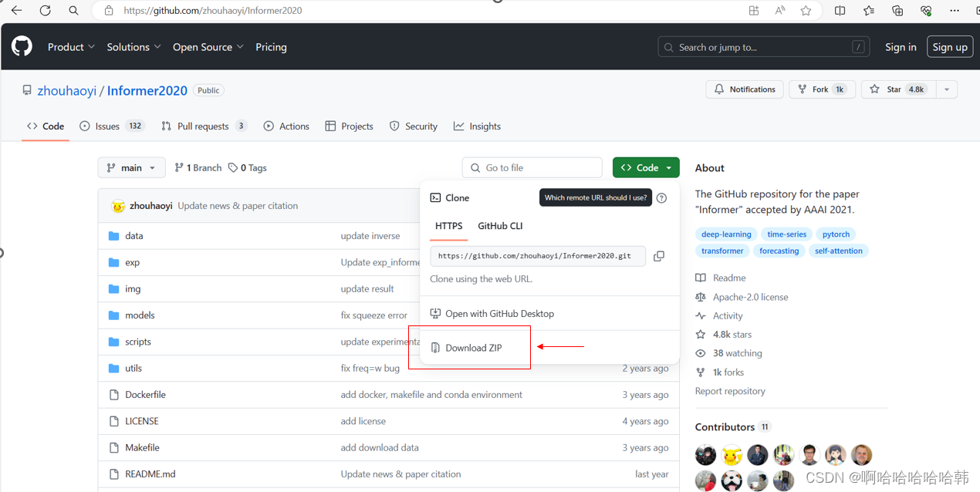980x492 pixels.
Task: Open browser favorites list icon
Action: (x=869, y=11)
